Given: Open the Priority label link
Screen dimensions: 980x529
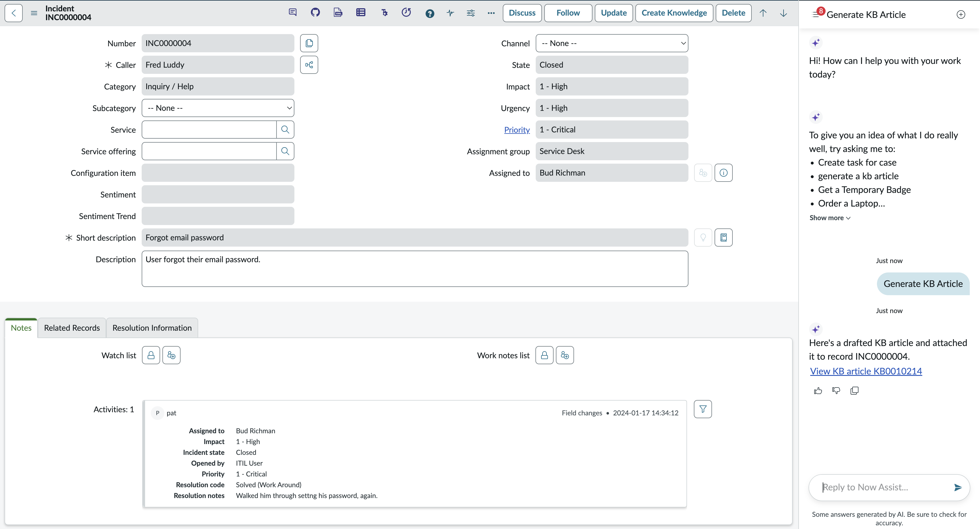Looking at the screenshot, I should pyautogui.click(x=517, y=130).
